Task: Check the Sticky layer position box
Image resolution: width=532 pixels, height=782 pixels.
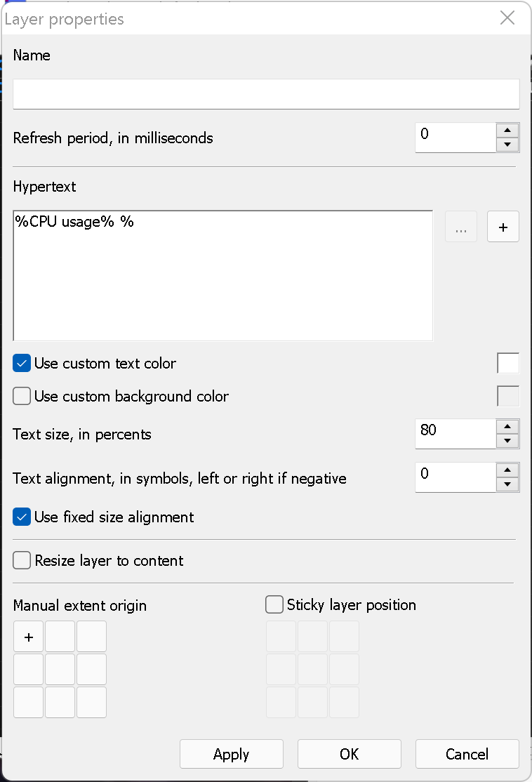Action: [274, 604]
